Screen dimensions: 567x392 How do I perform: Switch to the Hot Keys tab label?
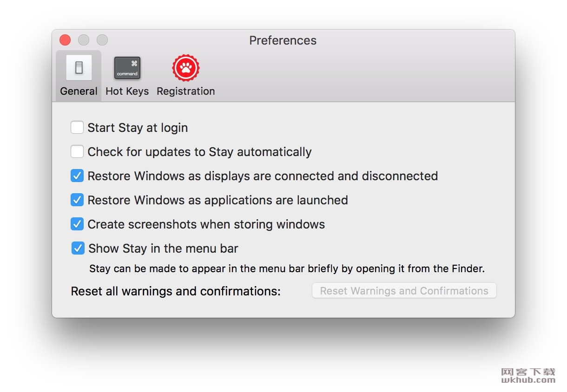coord(127,91)
